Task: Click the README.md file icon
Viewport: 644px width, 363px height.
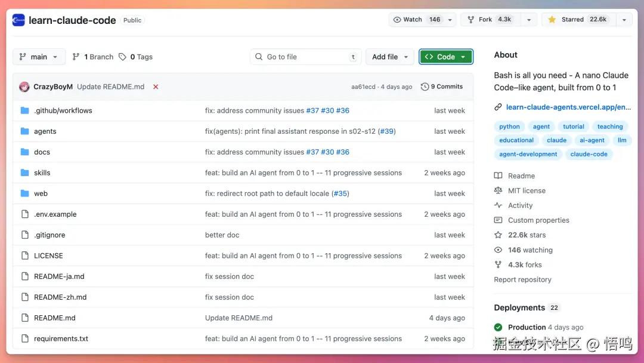Action: coord(24,318)
